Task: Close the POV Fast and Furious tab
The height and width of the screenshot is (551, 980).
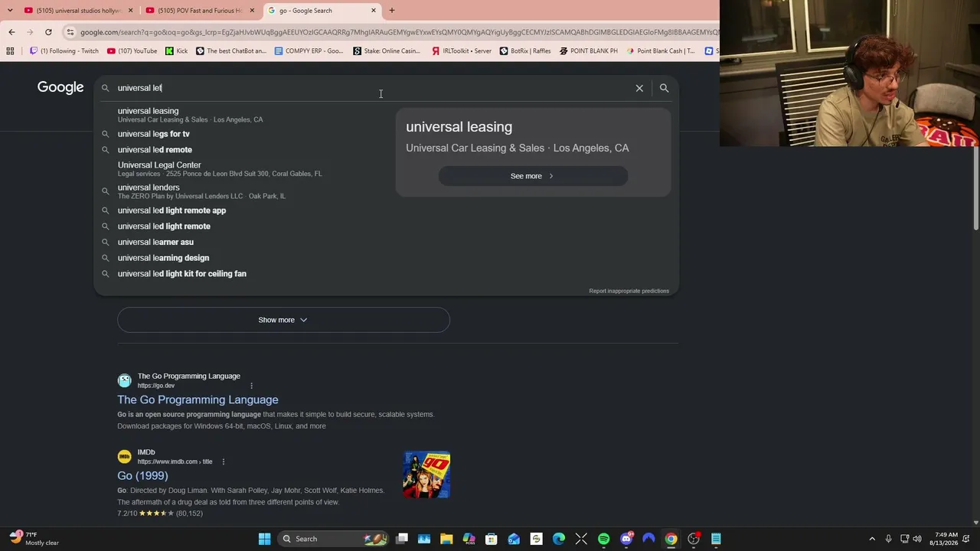Action: click(252, 11)
